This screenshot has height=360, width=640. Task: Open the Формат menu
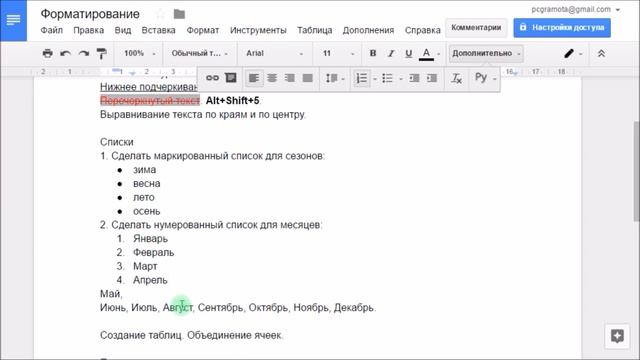tap(203, 30)
